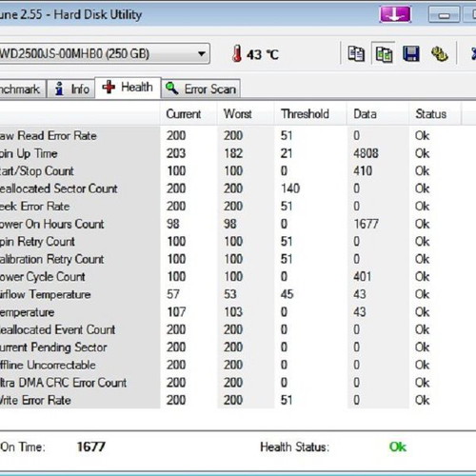This screenshot has width=476, height=476.
Task: Open the drive selection dropdown
Action: [202, 53]
